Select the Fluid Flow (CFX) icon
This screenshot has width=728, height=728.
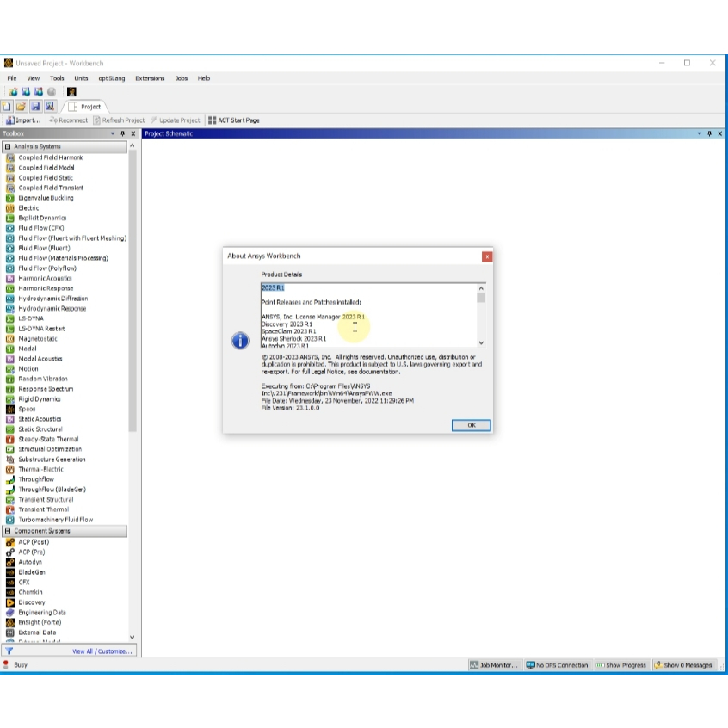click(10, 228)
